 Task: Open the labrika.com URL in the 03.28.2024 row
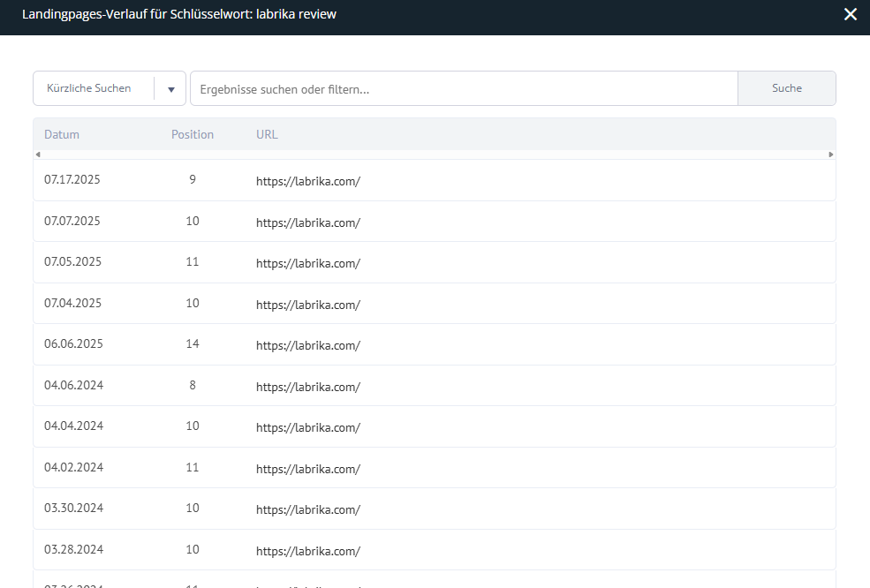point(308,551)
